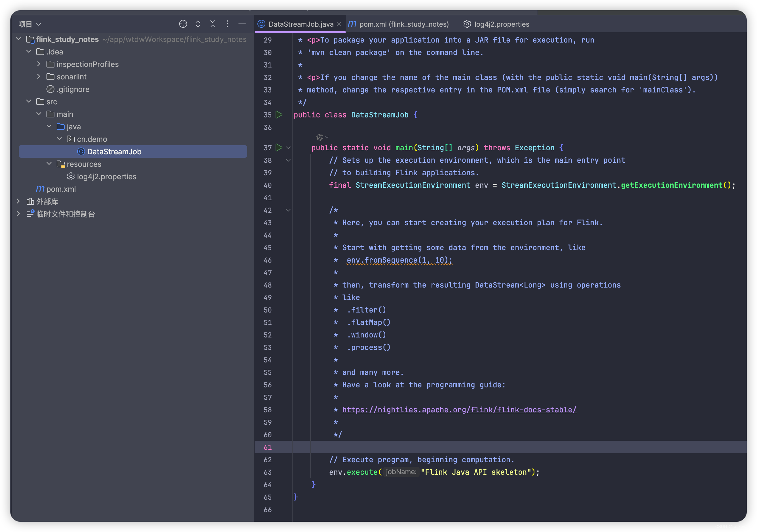This screenshot has width=757, height=532.
Task: Click the locate/select opened file crosshair icon
Action: (183, 24)
